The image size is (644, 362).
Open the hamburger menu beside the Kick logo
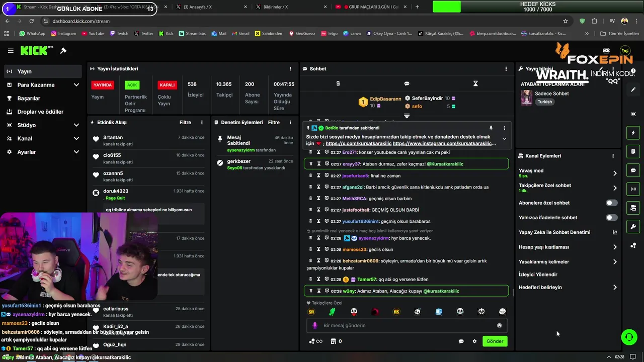(11, 51)
